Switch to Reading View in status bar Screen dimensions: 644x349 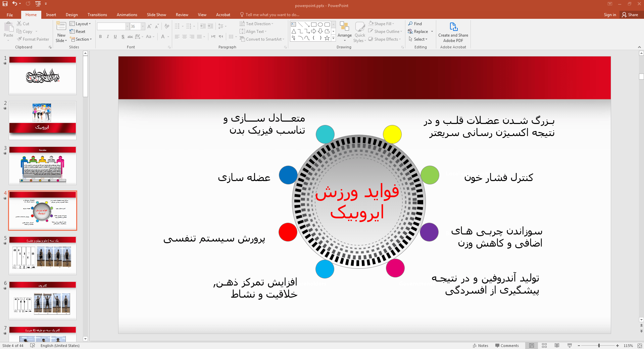557,346
